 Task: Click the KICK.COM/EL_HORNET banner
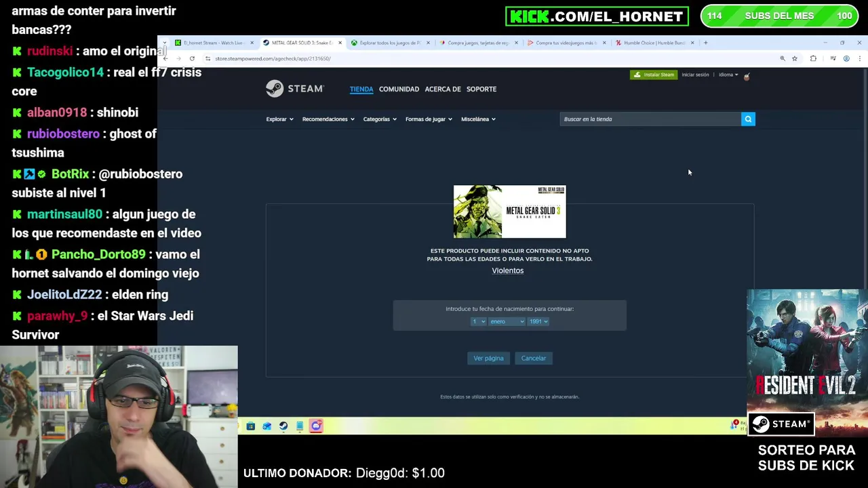point(597,16)
